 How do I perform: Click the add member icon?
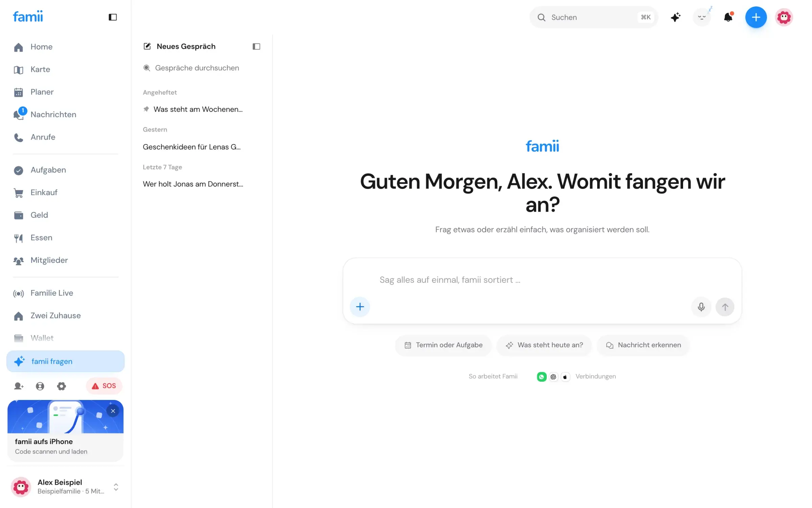[19, 386]
